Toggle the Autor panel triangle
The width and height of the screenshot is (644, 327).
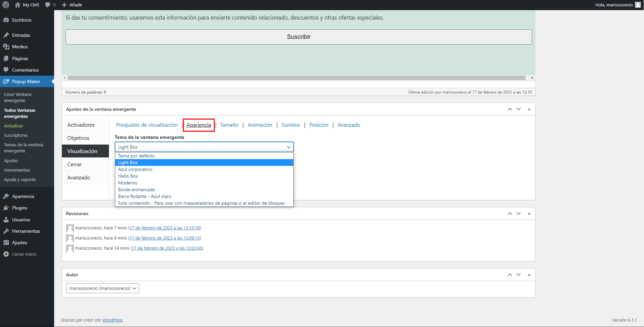529,275
